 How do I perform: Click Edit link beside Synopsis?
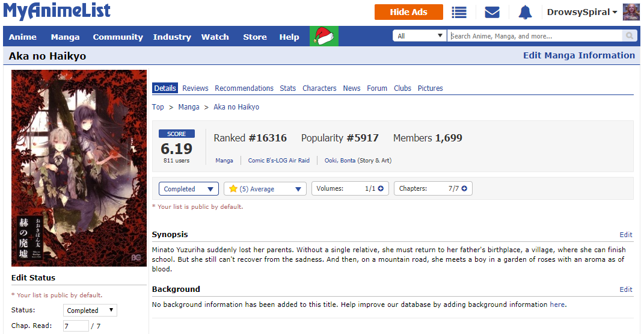coord(625,235)
